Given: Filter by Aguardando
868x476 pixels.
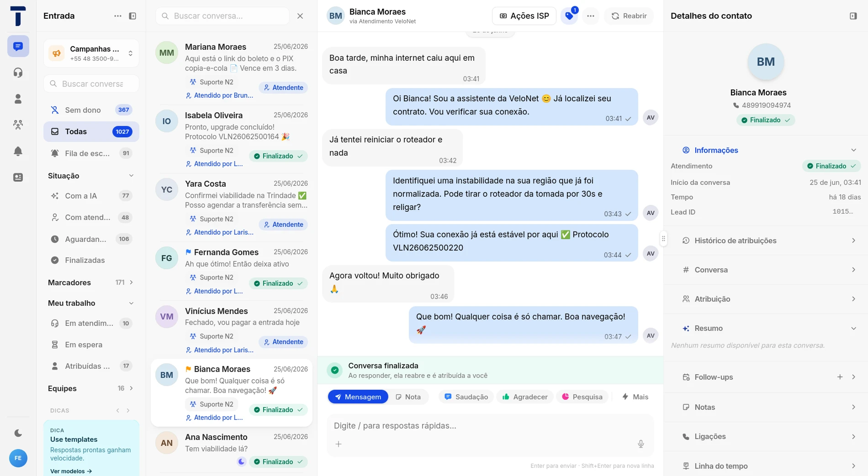Looking at the screenshot, I should [x=91, y=239].
